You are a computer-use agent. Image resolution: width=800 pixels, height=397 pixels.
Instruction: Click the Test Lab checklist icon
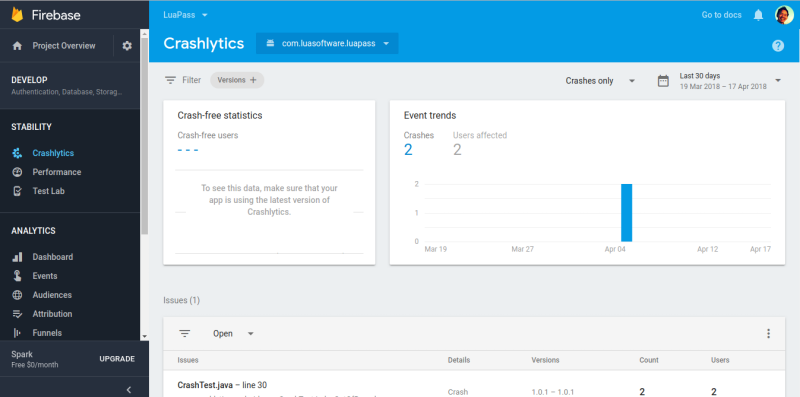tap(17, 191)
